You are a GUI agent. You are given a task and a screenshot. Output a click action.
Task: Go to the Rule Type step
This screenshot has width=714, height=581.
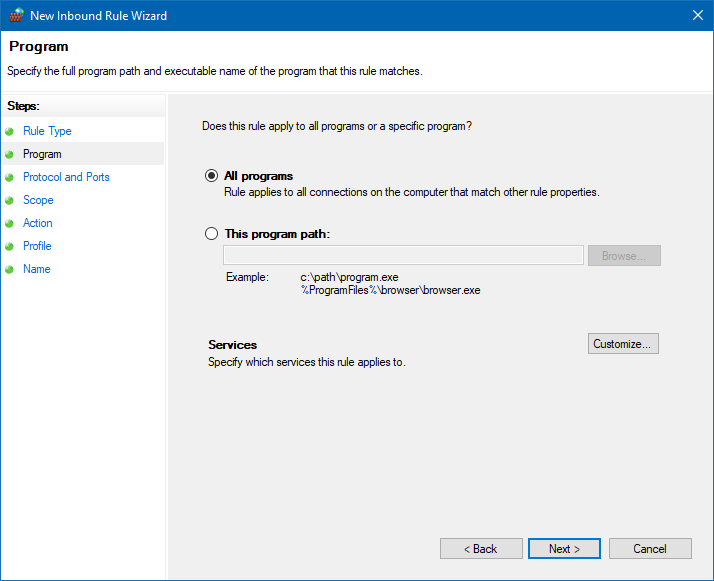47,131
